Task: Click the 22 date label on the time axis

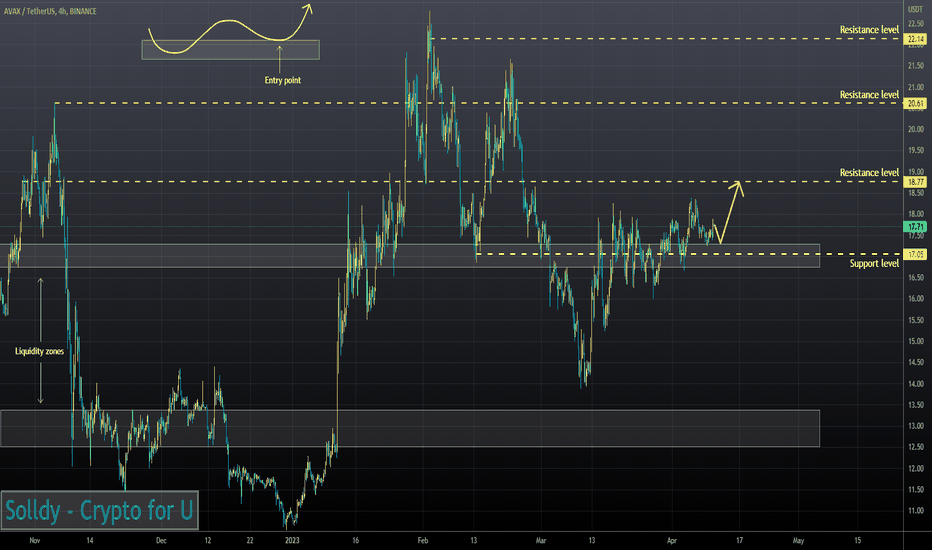Action: pos(250,540)
